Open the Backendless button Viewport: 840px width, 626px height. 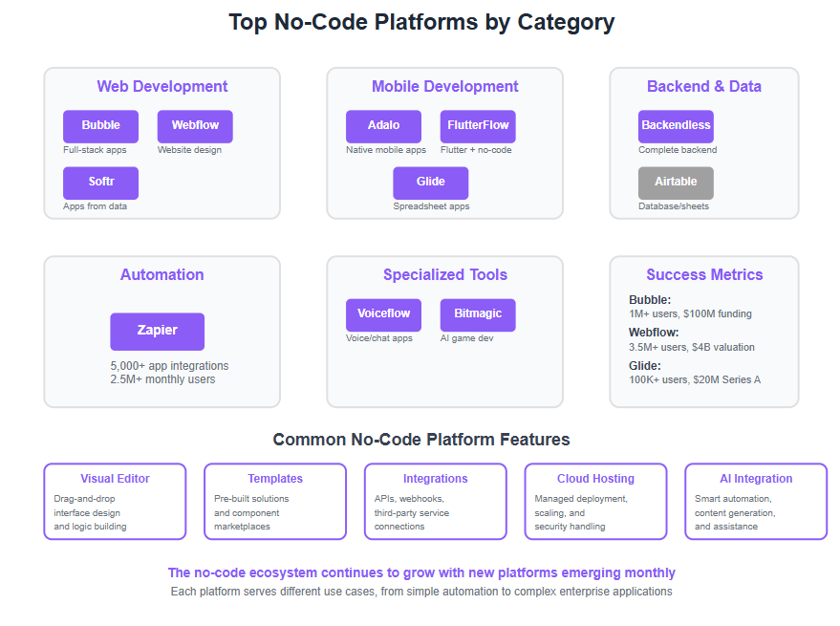[676, 126]
